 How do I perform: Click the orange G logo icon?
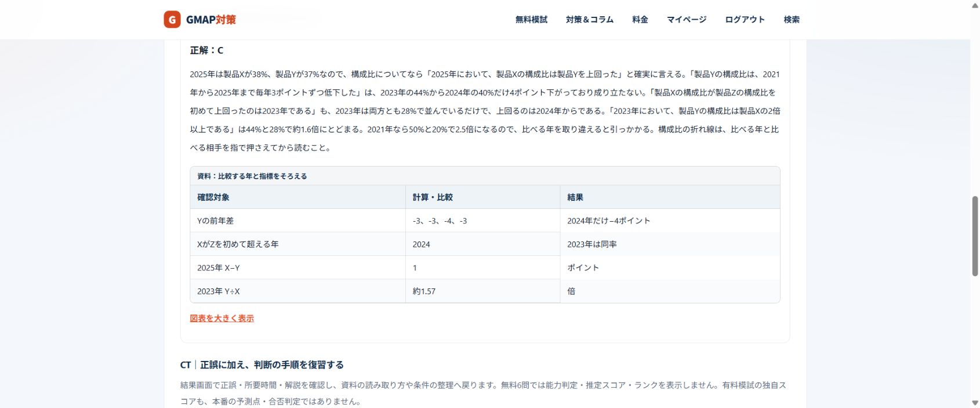172,20
